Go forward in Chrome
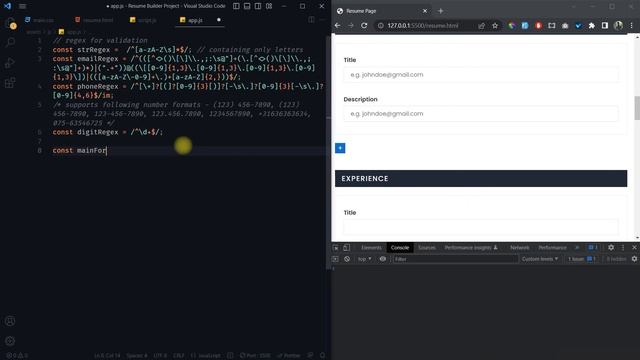This screenshot has height=360, width=640. click(351, 25)
